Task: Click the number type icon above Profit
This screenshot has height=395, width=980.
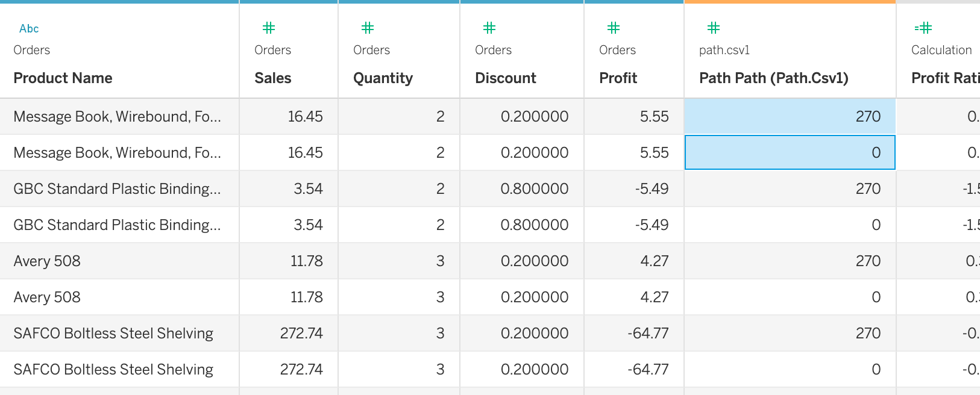Action: pos(614,28)
